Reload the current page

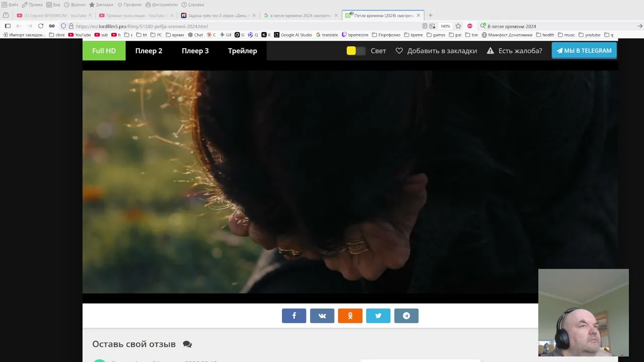[41, 26]
